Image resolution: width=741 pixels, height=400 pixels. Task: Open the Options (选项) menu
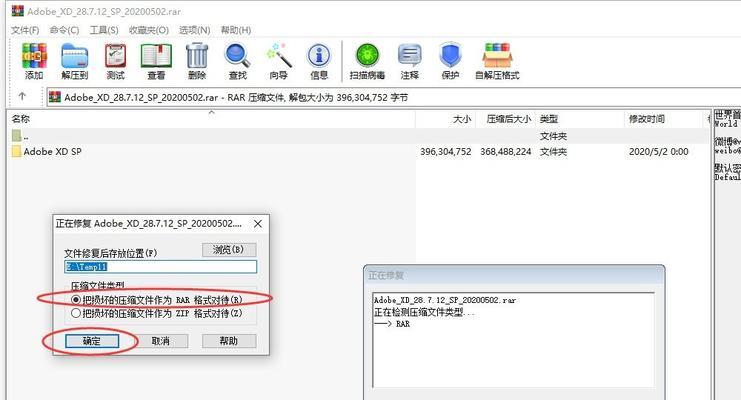[x=195, y=30]
